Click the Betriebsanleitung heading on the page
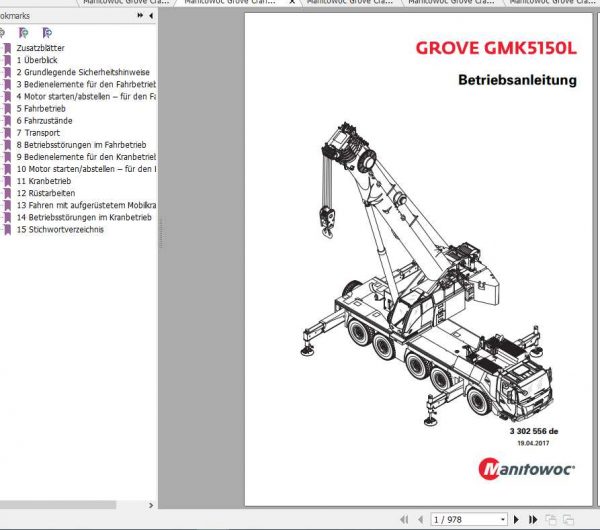Image resolution: width=600 pixels, height=530 pixels. click(x=517, y=80)
